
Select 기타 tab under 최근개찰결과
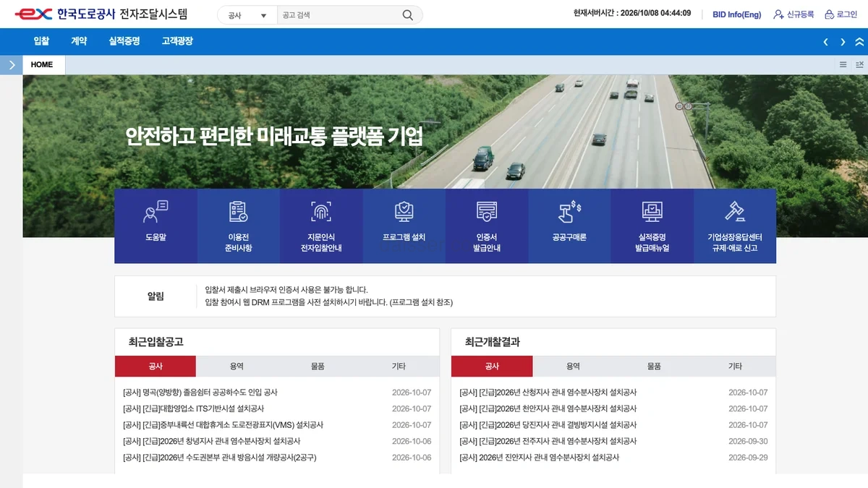click(735, 367)
